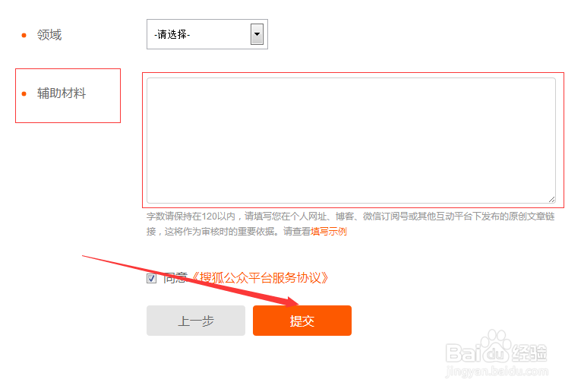Toggle the 同意 agreement checkbox
Image resolution: width=581 pixels, height=392 pixels.
151,278
